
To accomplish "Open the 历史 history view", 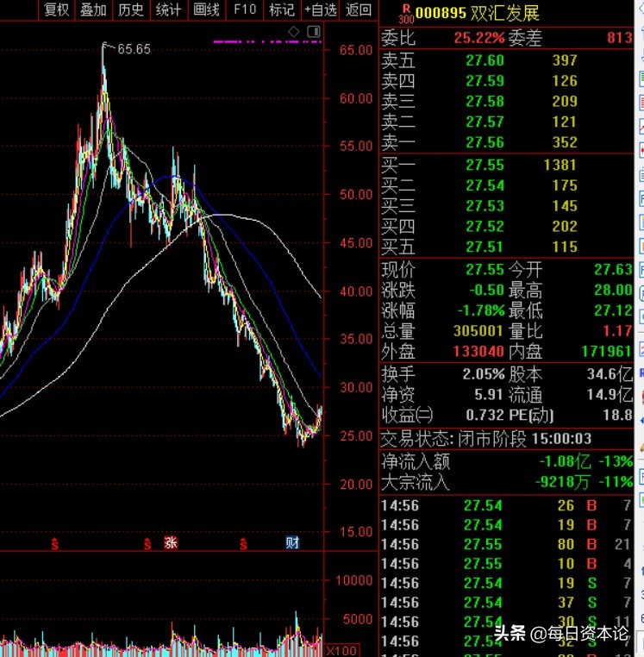I will click(x=131, y=9).
